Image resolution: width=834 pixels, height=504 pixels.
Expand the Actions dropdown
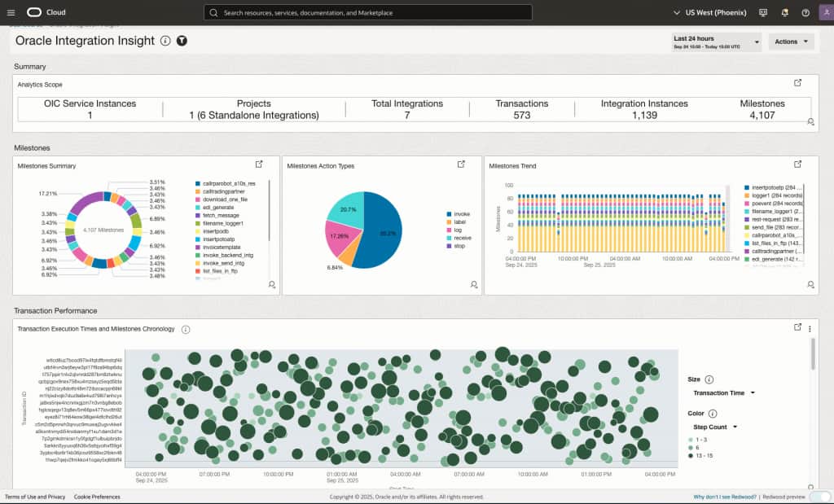click(x=791, y=42)
